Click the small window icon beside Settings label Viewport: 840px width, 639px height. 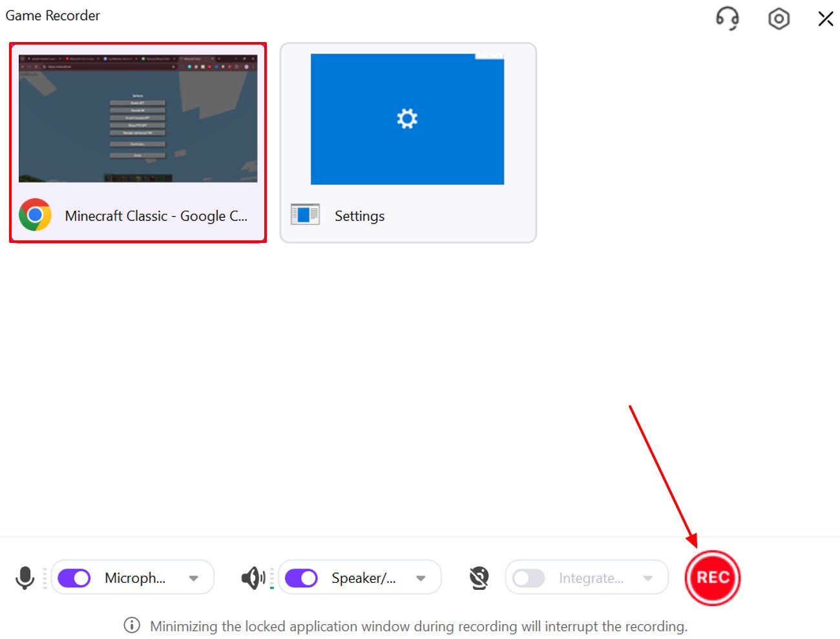coord(304,214)
